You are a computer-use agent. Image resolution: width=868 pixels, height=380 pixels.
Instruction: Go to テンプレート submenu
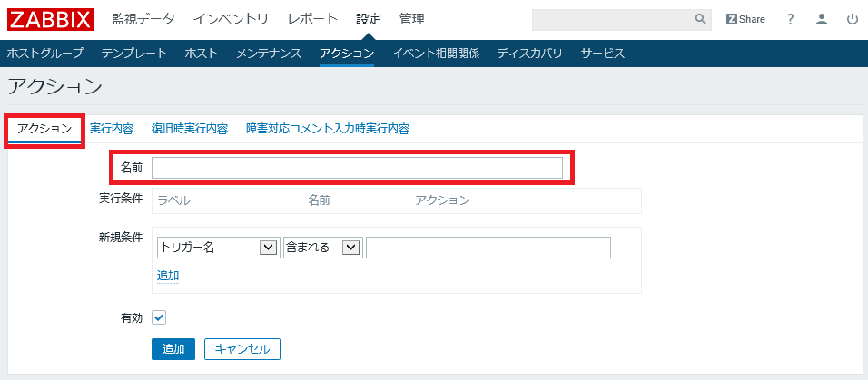(134, 54)
